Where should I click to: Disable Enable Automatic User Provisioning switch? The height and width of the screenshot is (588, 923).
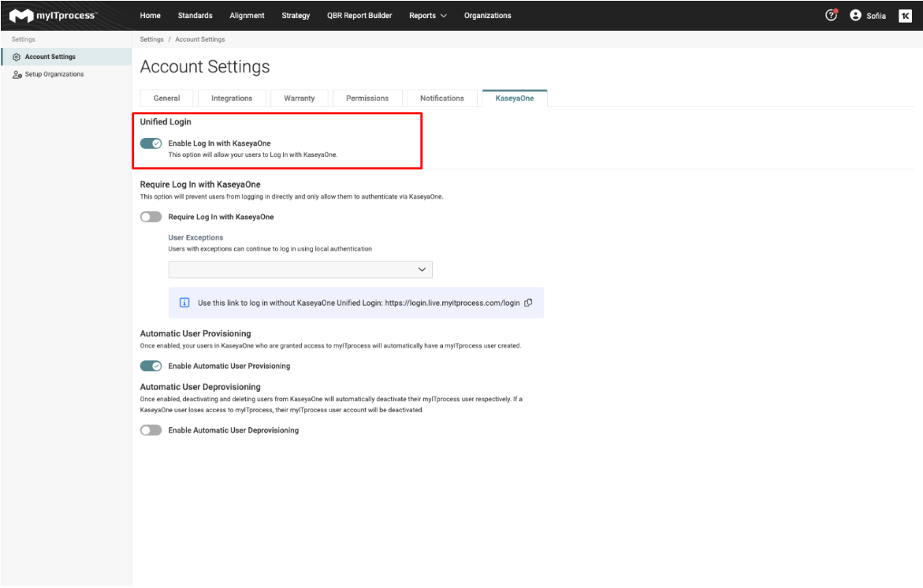click(x=151, y=366)
